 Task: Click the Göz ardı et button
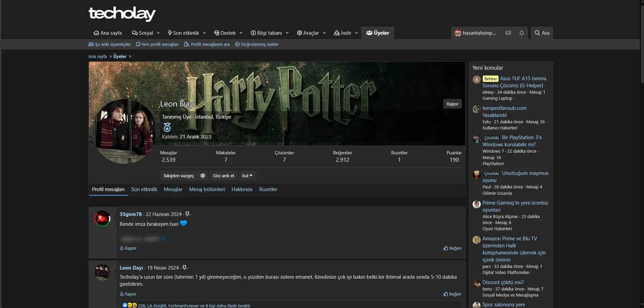(x=224, y=176)
